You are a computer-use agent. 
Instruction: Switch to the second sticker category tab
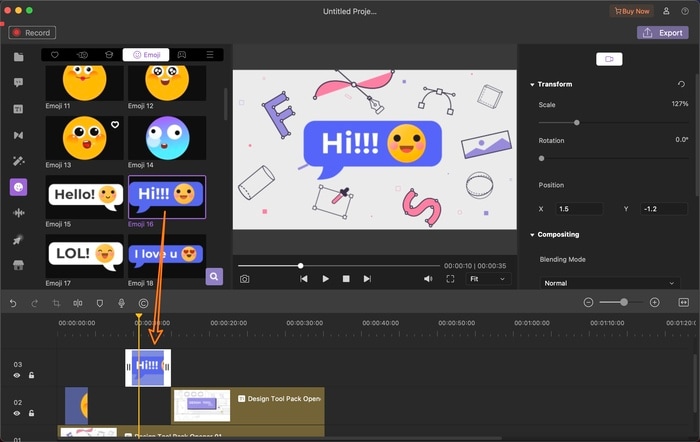coord(82,54)
